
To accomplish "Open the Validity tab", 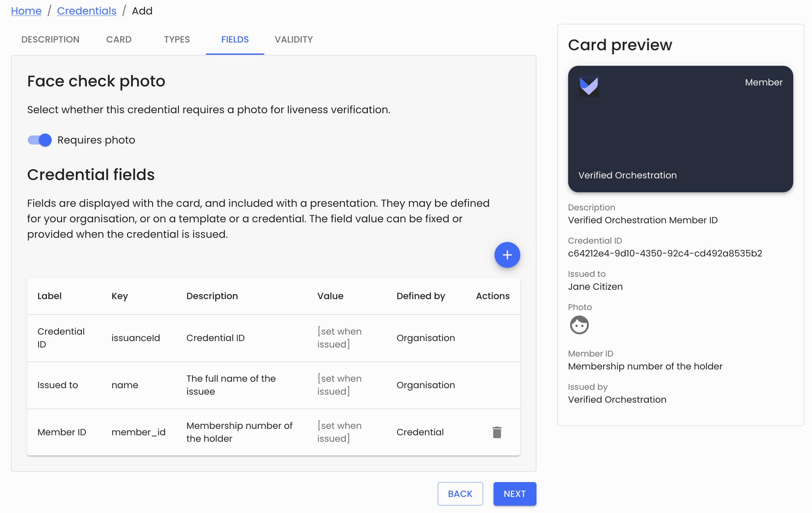I will pyautogui.click(x=294, y=39).
